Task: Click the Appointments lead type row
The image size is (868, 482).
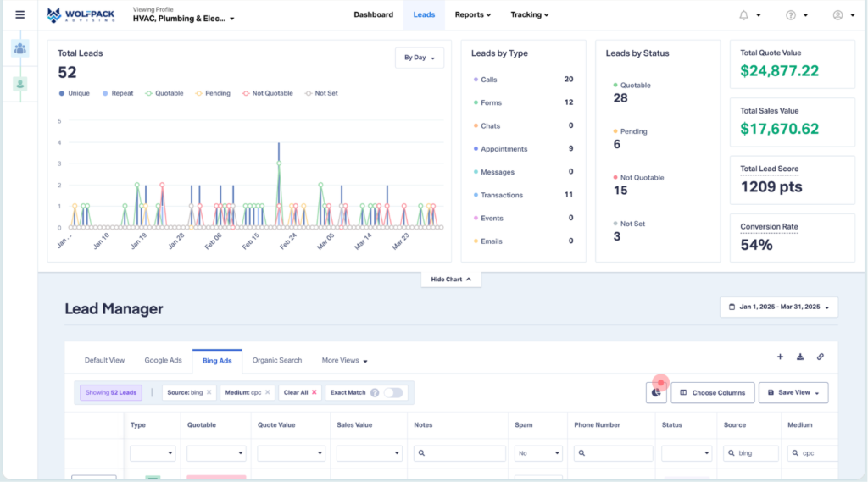Action: pyautogui.click(x=523, y=149)
